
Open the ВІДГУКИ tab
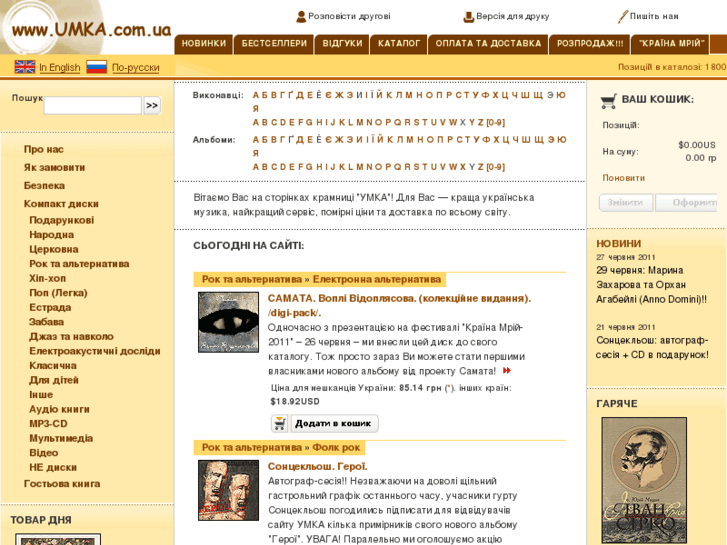pyautogui.click(x=342, y=44)
